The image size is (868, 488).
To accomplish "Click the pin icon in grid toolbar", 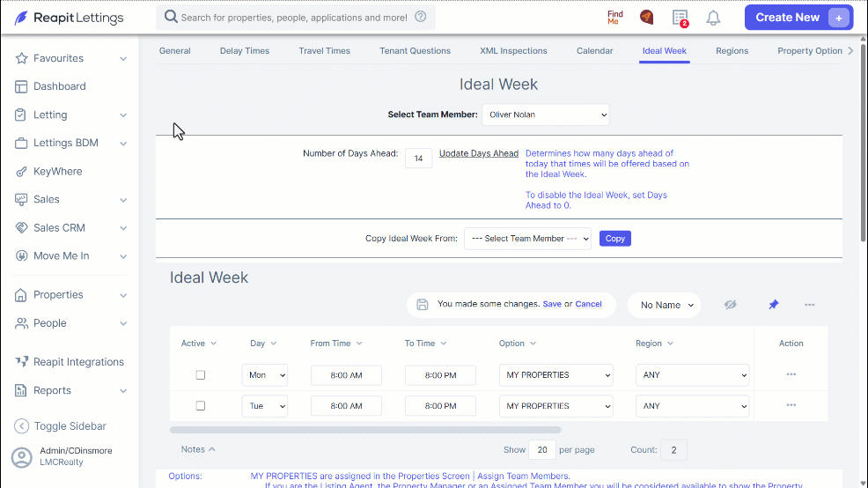I will click(x=773, y=305).
